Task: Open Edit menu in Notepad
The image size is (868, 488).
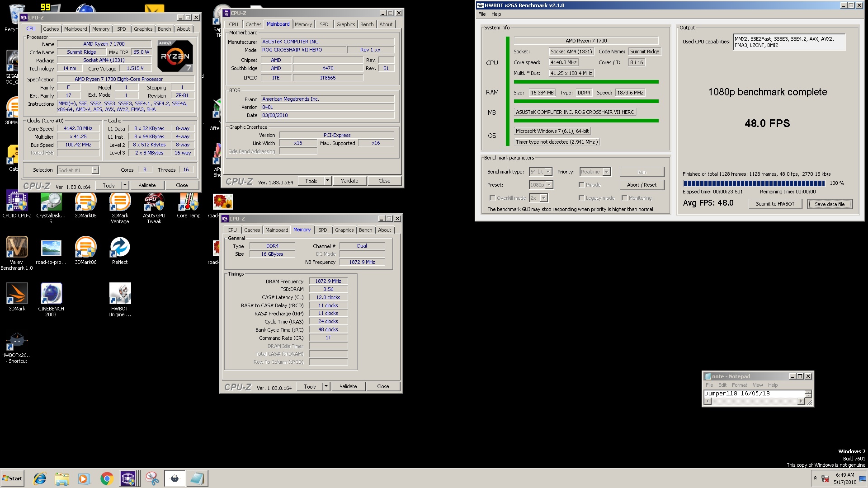Action: (x=722, y=385)
